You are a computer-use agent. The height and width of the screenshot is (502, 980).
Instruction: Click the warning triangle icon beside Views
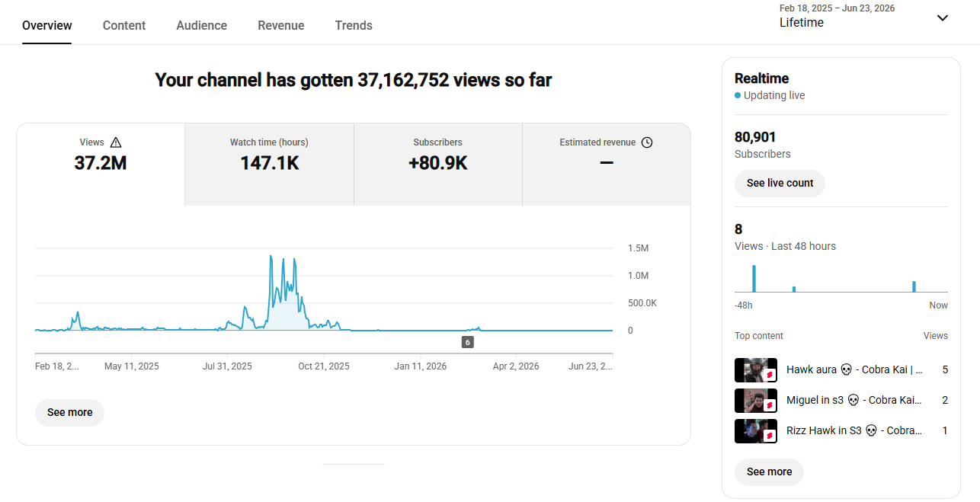click(116, 142)
